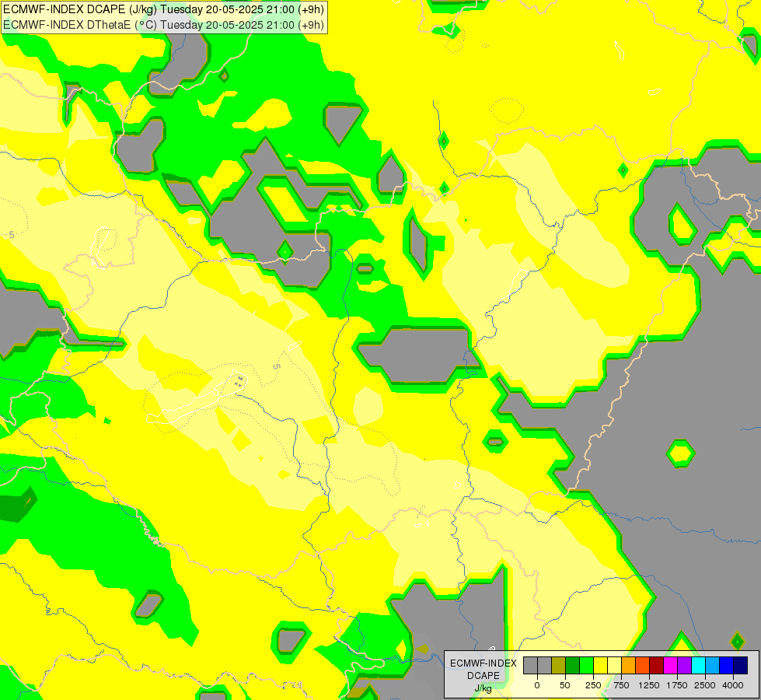Click the legend value 50
Viewport: 761px width, 700px height.
coord(565,685)
